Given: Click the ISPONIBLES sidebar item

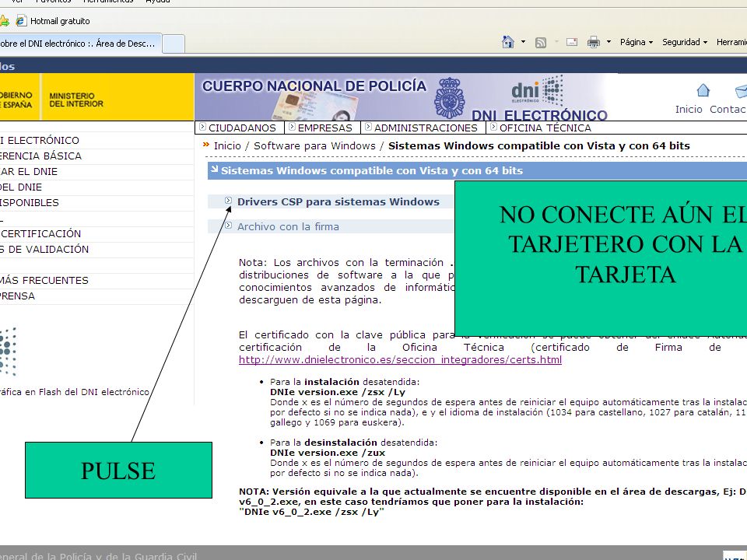Looking at the screenshot, I should click(x=30, y=203).
